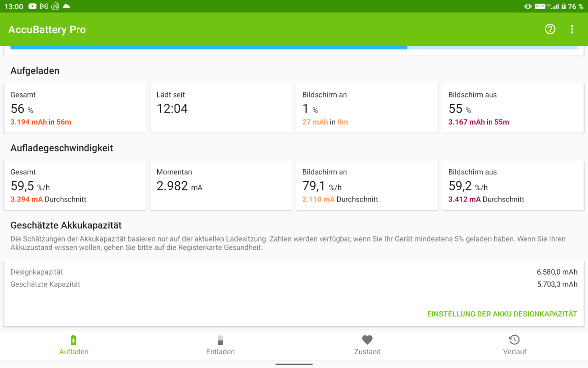Open the three-dot overflow menu
Viewport: 588px width, 368px height.
572,29
